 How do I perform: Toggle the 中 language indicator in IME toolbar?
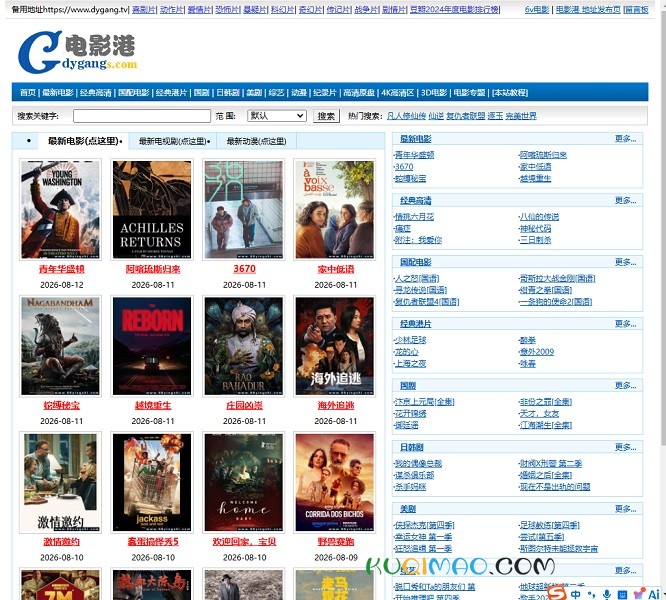click(576, 594)
